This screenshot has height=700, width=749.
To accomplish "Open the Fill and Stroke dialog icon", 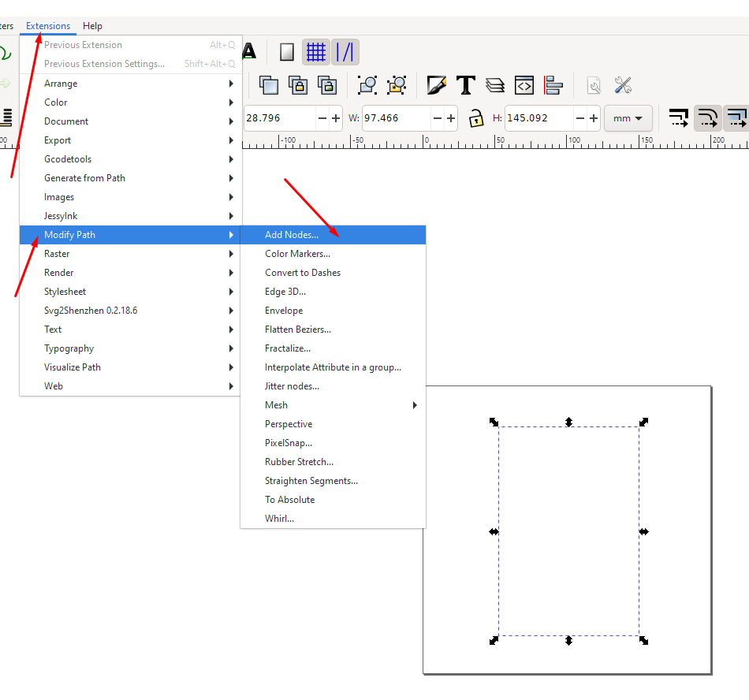I will [437, 85].
